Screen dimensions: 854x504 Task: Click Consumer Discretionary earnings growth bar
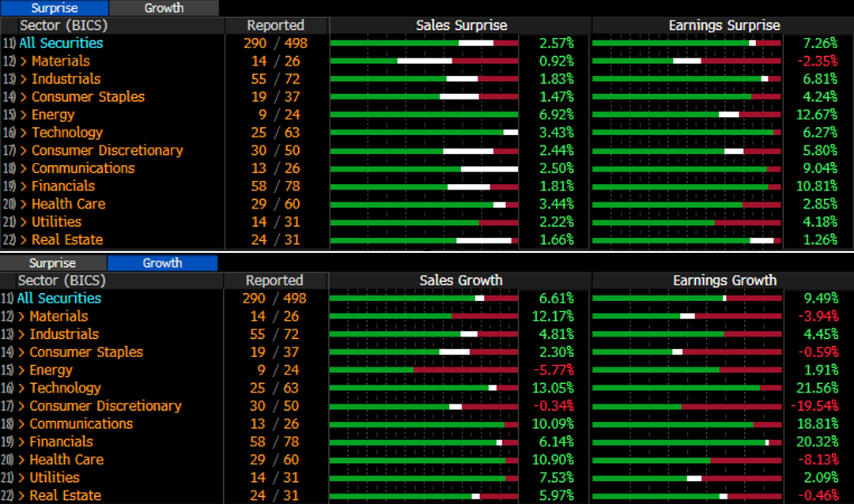click(687, 407)
